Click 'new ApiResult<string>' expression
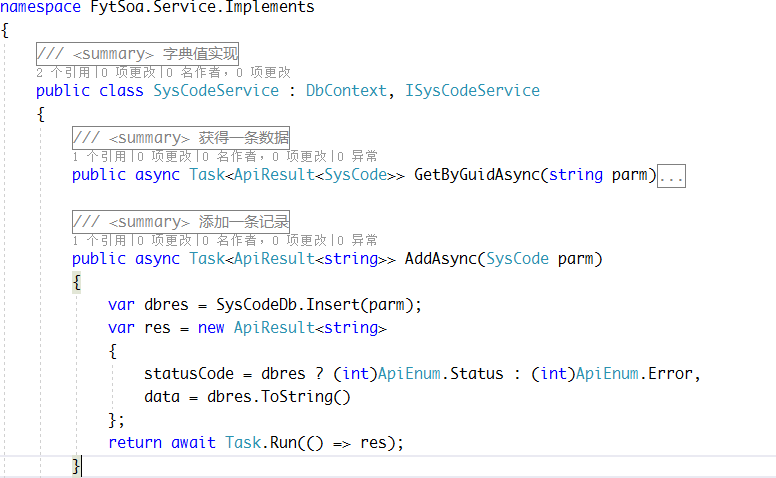The image size is (776, 478). pyautogui.click(x=292, y=328)
